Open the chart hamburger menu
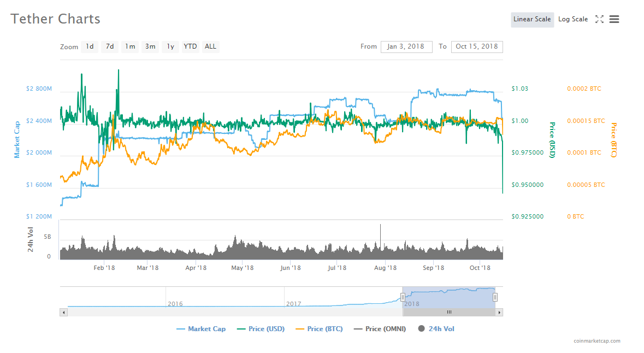This screenshot has height=353, width=644. pos(614,19)
